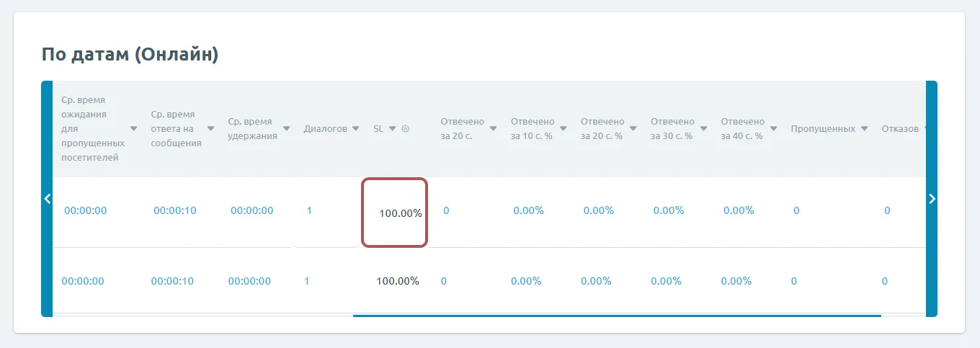Sort by Отвечено за 40 с. % arrow

point(773,129)
